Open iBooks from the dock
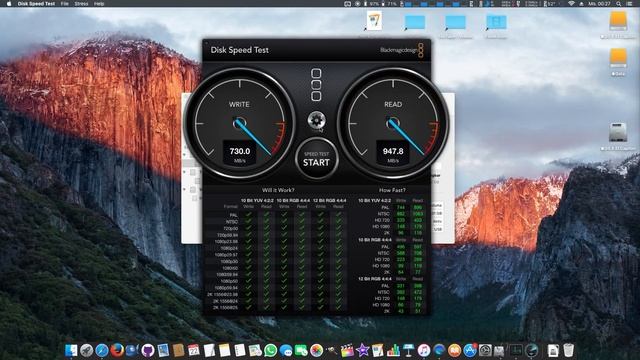 pyautogui.click(x=455, y=350)
